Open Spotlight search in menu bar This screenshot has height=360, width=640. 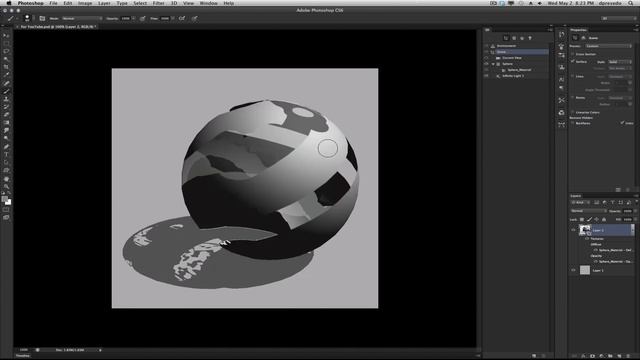coord(631,3)
